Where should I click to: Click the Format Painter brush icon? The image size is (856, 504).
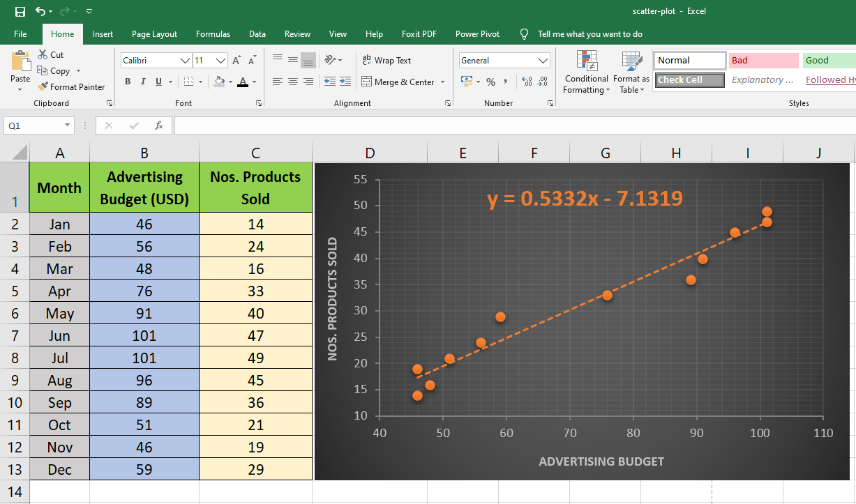point(43,87)
